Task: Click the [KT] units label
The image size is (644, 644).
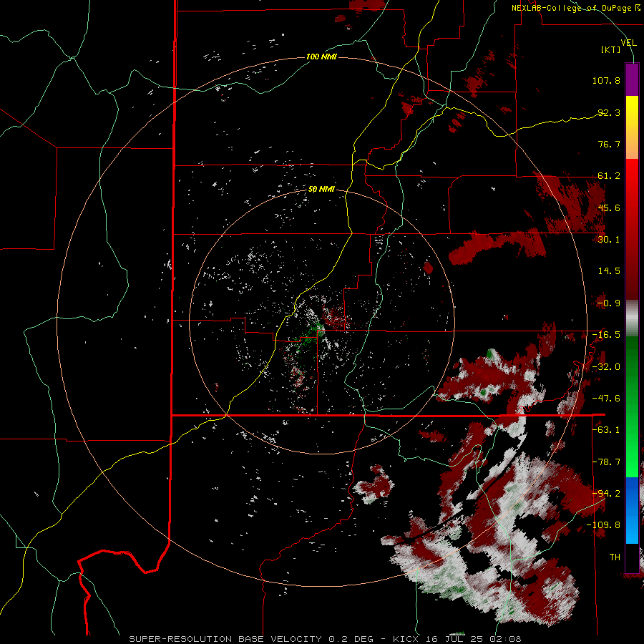Action: [x=611, y=49]
